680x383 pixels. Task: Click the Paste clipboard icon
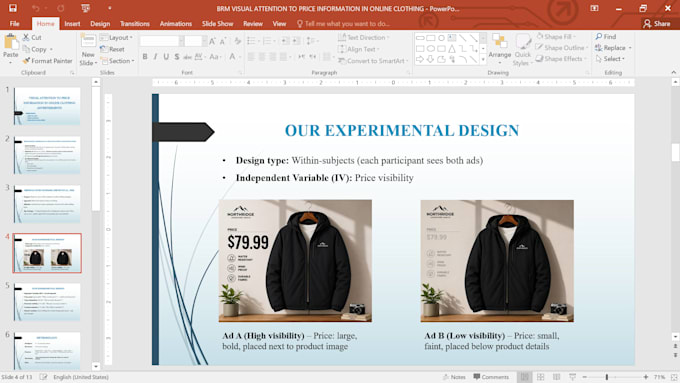click(x=11, y=43)
